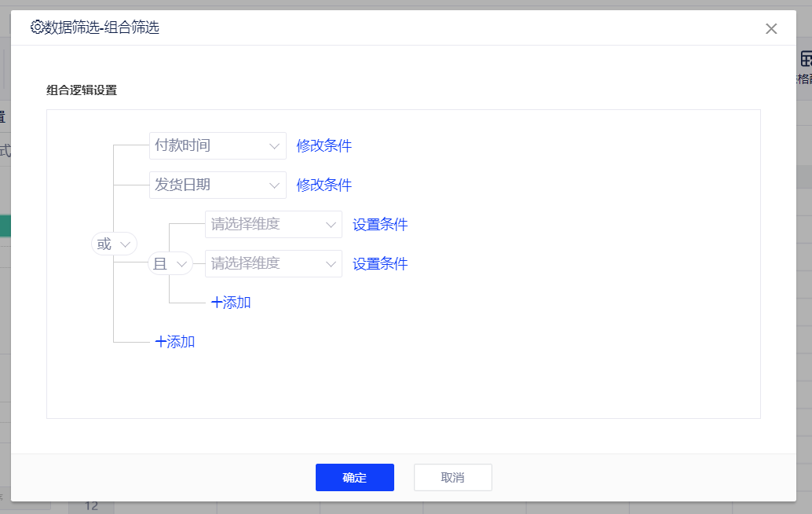Add condition via +添加 under 且 group
This screenshot has height=514, width=812.
231,303
